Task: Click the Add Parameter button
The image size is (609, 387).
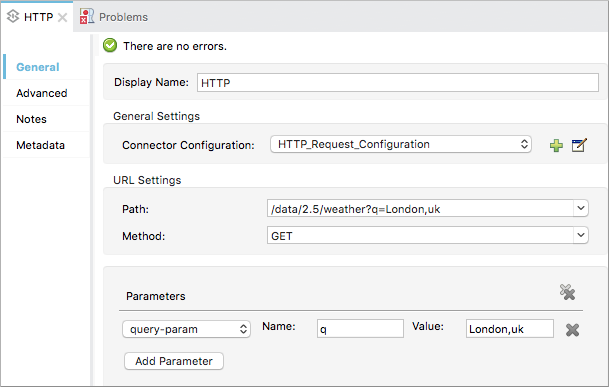Action: click(174, 361)
